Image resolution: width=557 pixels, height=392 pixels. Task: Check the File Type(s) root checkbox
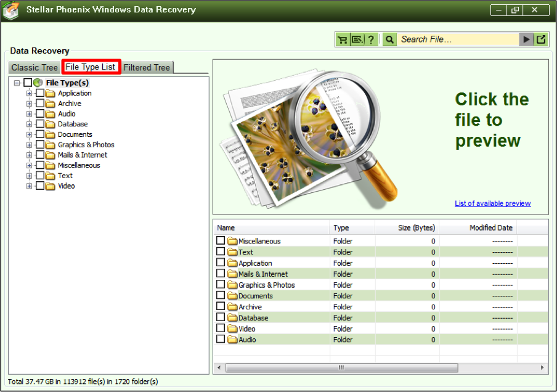tap(28, 83)
